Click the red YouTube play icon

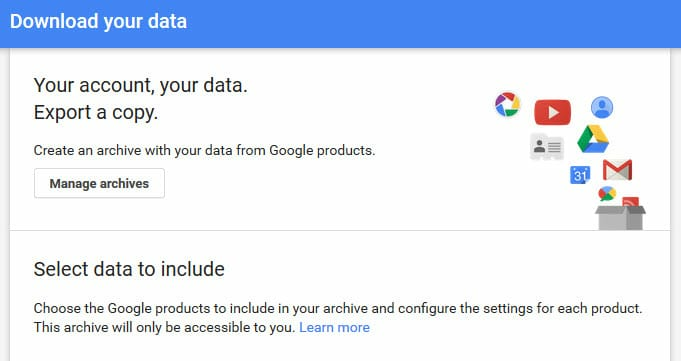pos(552,112)
